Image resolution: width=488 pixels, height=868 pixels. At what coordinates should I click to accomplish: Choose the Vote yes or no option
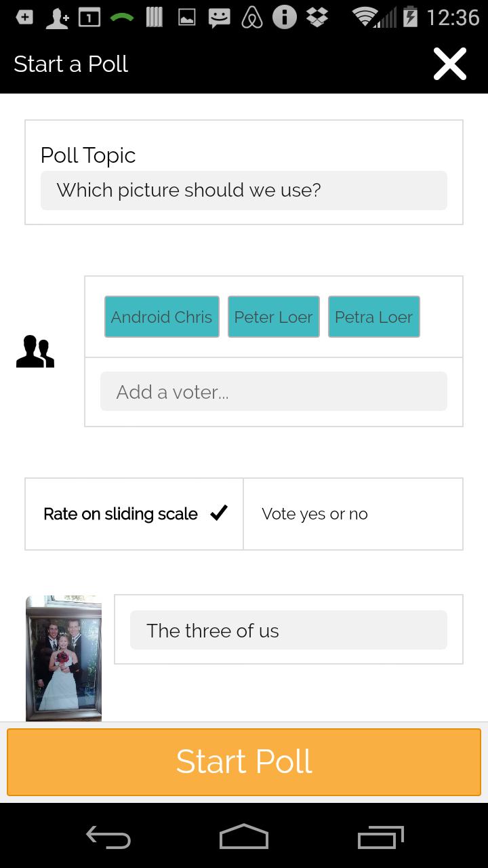coord(314,514)
